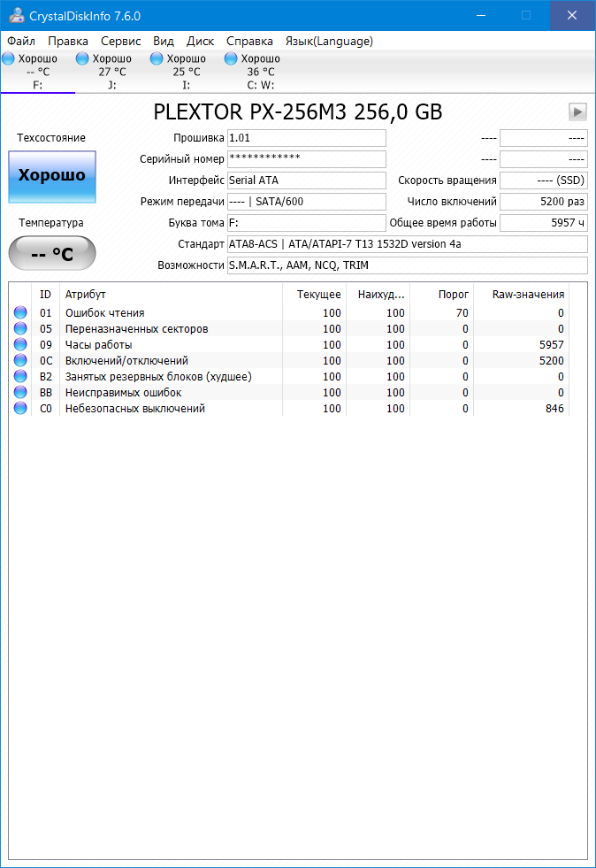This screenshot has height=868, width=596.
Task: Click the Температура label
Action: 51,223
